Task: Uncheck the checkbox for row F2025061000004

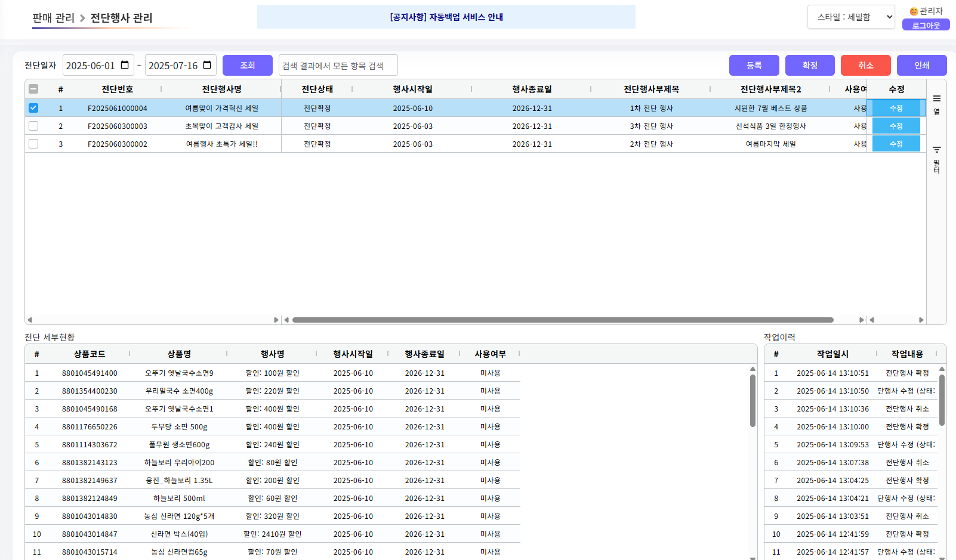Action: (33, 108)
